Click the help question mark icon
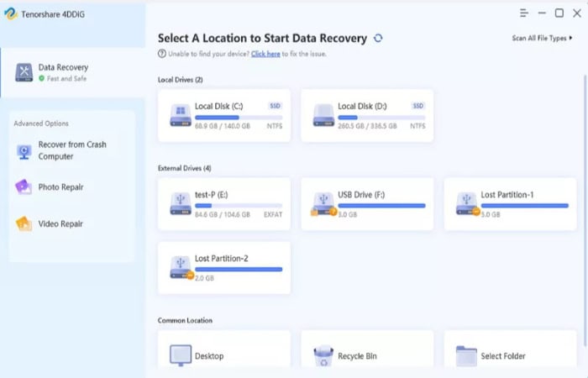This screenshot has height=378, width=588. click(x=161, y=54)
